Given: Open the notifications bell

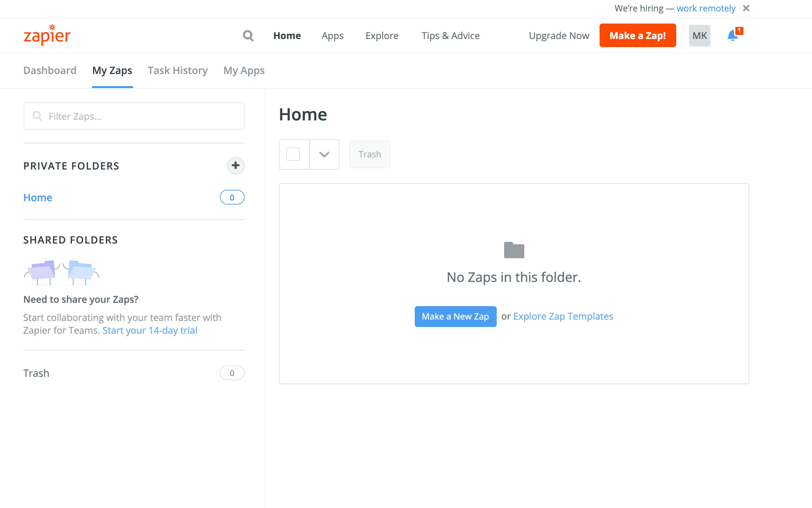Looking at the screenshot, I should [x=732, y=35].
